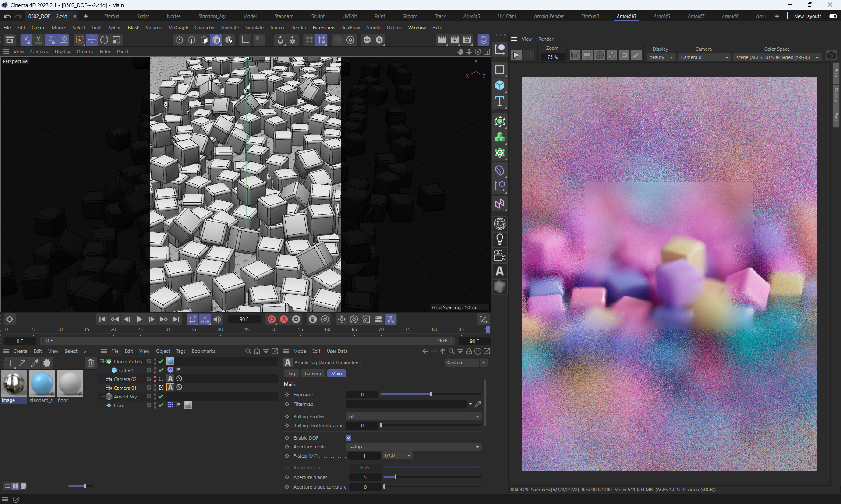Switch to the Camera tab in attributes
The height and width of the screenshot is (504, 841).
(312, 374)
